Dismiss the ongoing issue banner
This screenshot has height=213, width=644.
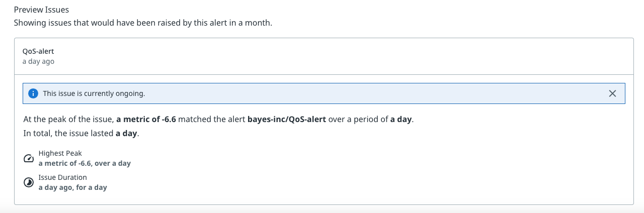point(612,93)
